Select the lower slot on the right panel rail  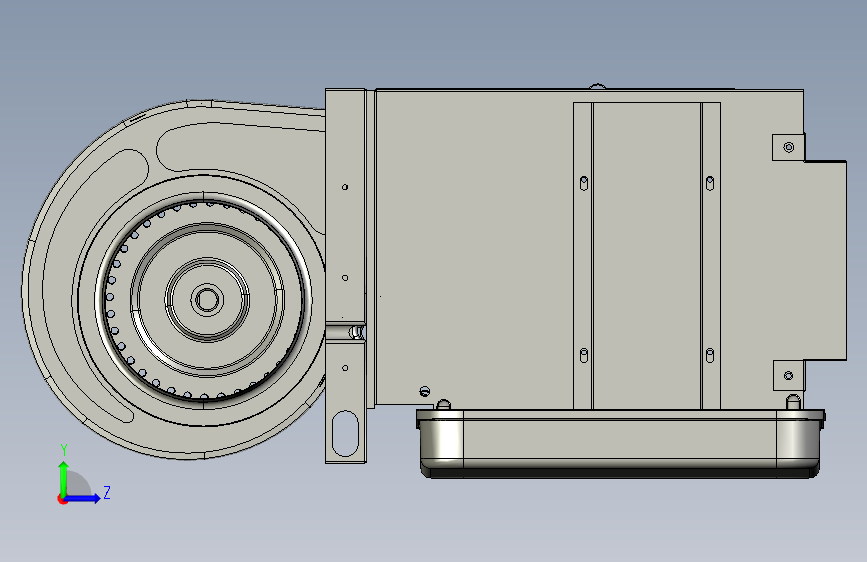pos(711,355)
